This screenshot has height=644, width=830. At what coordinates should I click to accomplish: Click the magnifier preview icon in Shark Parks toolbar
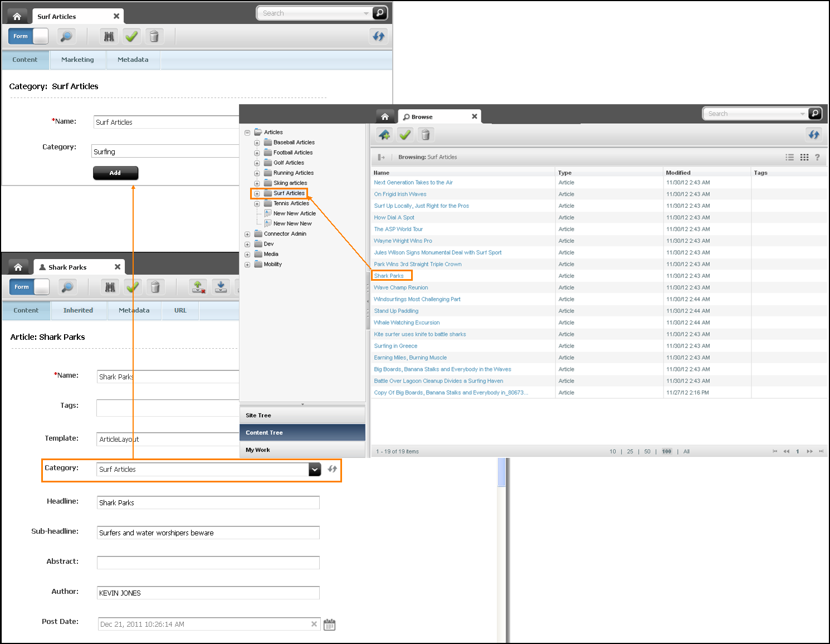[x=67, y=287]
